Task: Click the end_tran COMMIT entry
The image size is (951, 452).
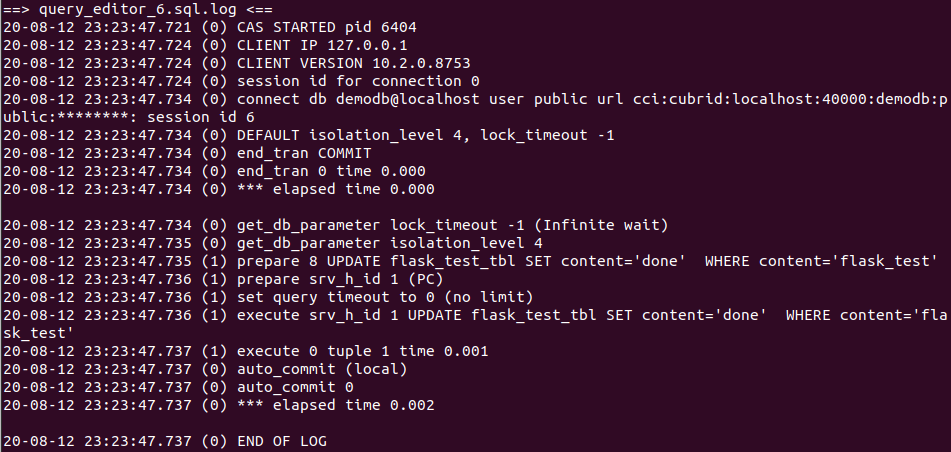Action: (x=304, y=153)
